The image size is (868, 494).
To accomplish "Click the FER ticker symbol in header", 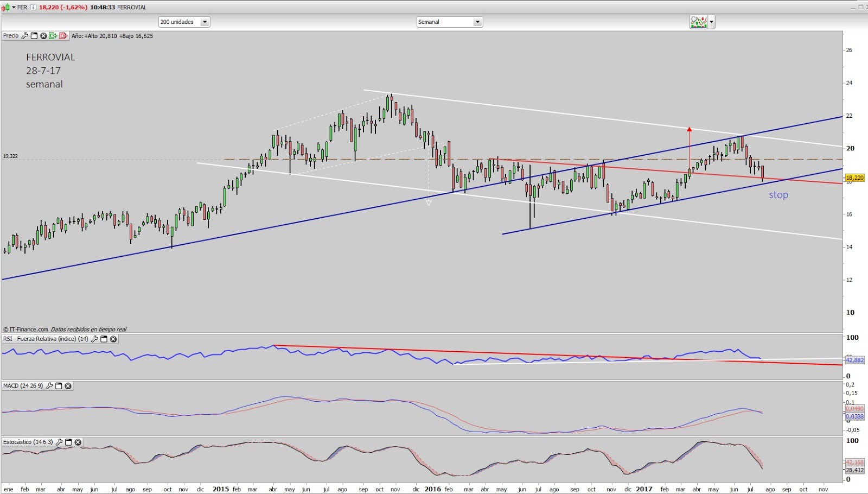I will pos(22,8).
